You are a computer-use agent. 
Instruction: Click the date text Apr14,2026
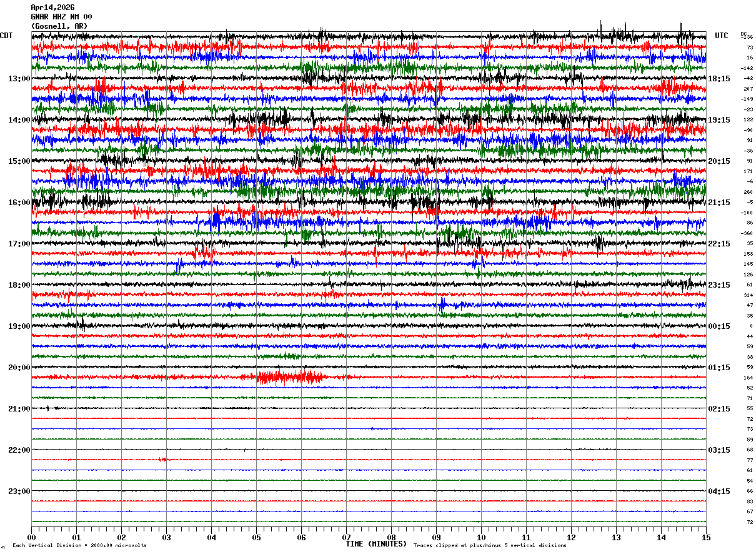(x=52, y=8)
